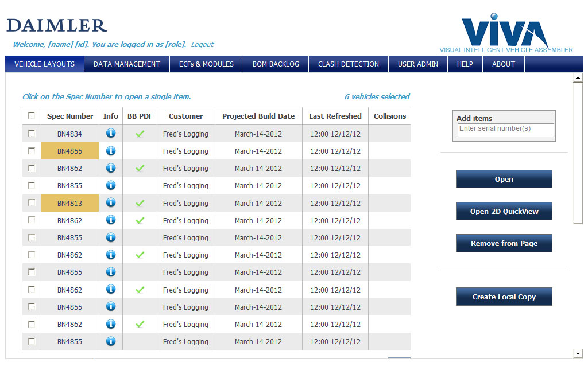
Task: Tick the checkbox for spec BN4813
Action: pos(32,202)
